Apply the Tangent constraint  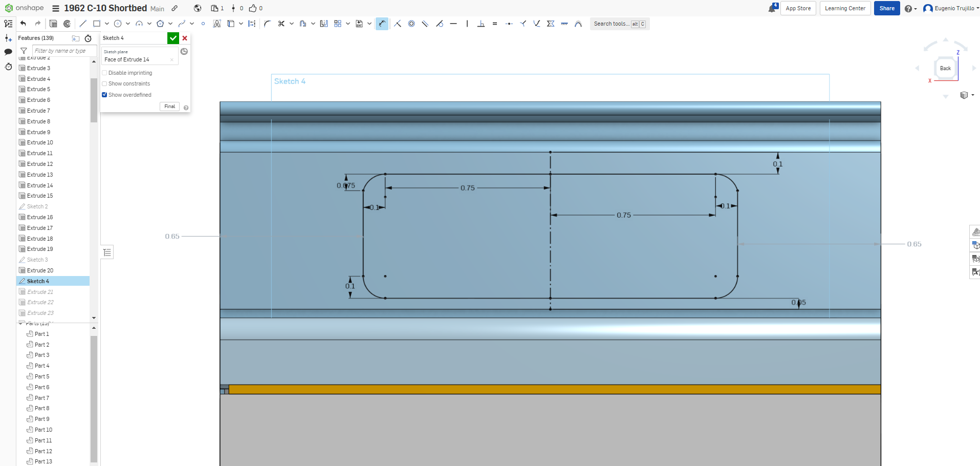[439, 24]
